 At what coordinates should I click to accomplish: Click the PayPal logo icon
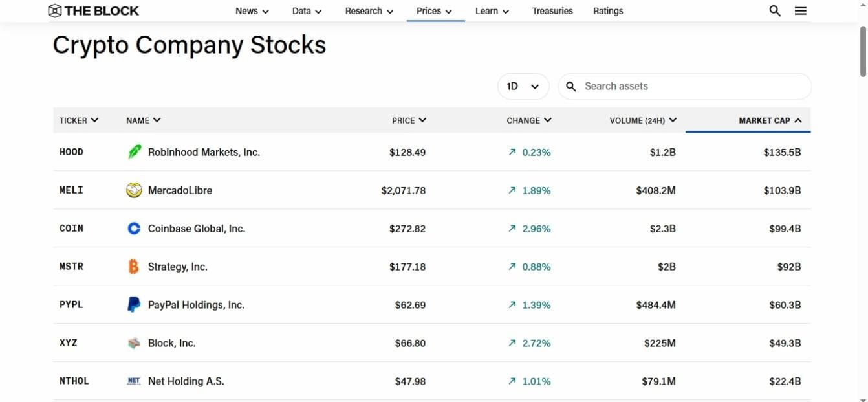(134, 305)
